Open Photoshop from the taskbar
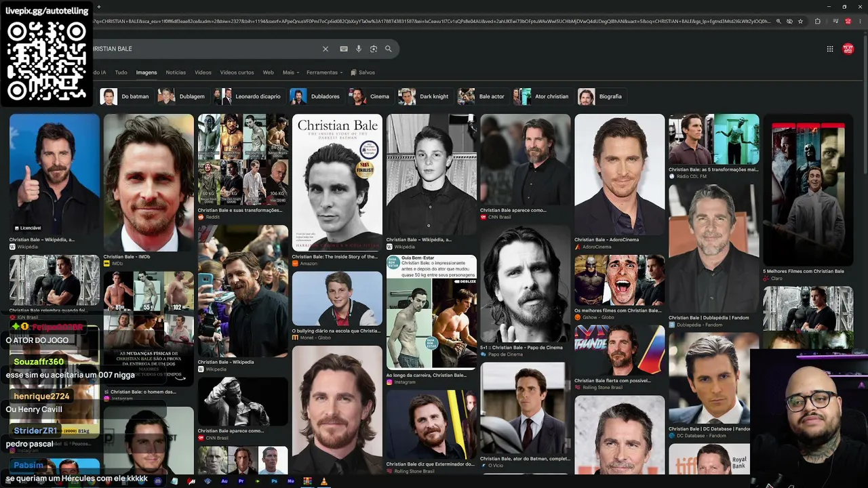868x488 pixels. 274,481
